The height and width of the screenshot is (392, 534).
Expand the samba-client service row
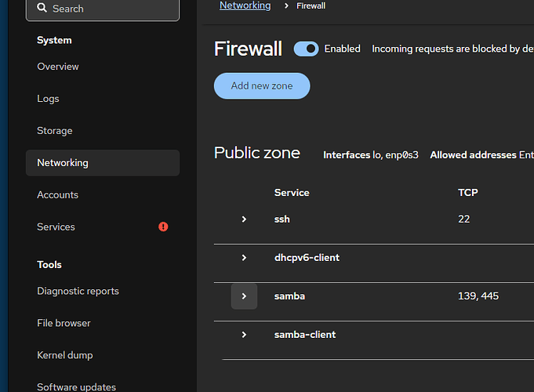tap(244, 335)
